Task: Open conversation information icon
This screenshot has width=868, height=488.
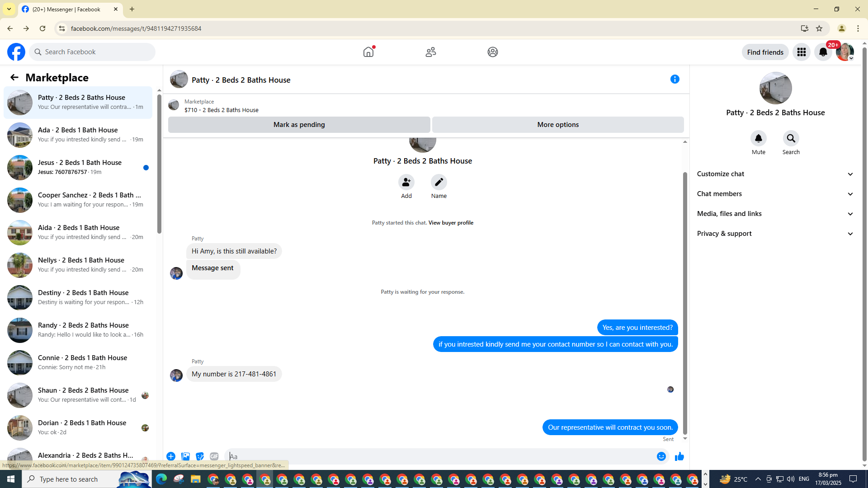Action: tap(675, 80)
